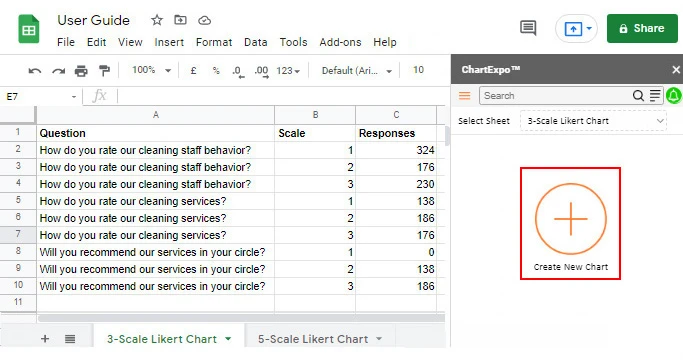The width and height of the screenshot is (683, 364).
Task: Open the Data menu
Action: click(x=255, y=42)
